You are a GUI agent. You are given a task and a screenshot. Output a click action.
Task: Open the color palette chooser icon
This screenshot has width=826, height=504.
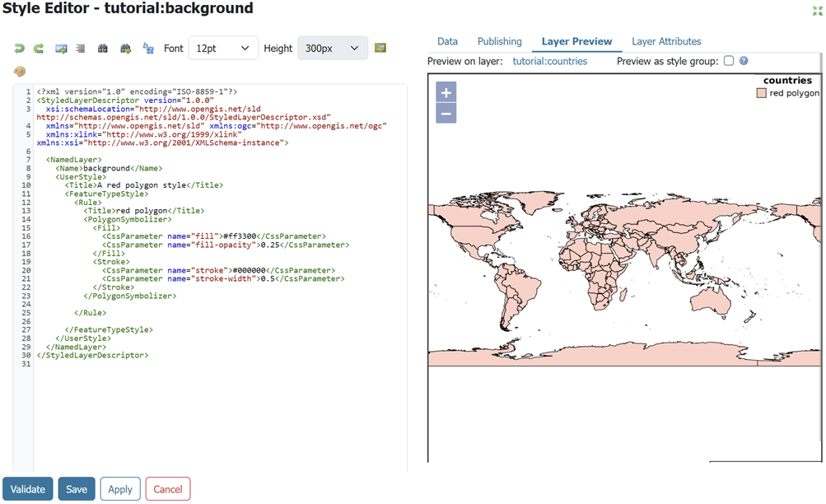(x=20, y=71)
